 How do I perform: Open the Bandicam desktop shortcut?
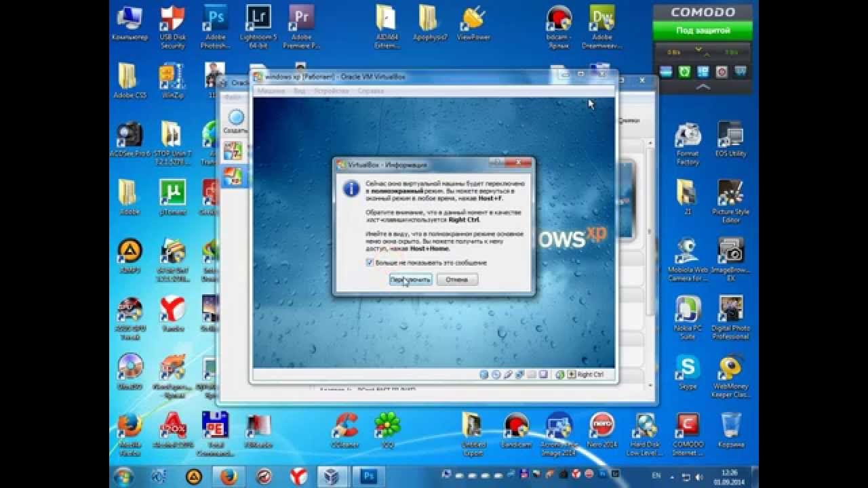point(516,430)
